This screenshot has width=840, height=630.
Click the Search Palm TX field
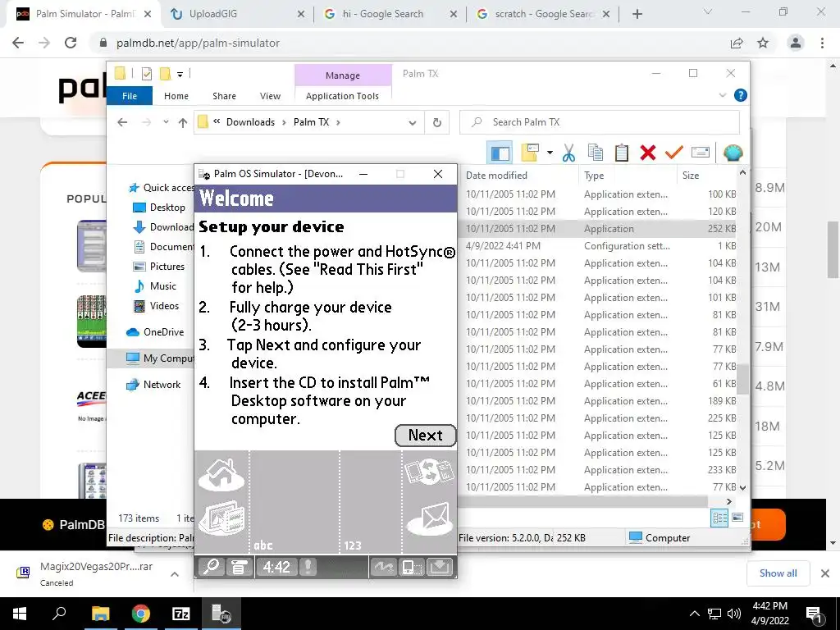click(600, 122)
